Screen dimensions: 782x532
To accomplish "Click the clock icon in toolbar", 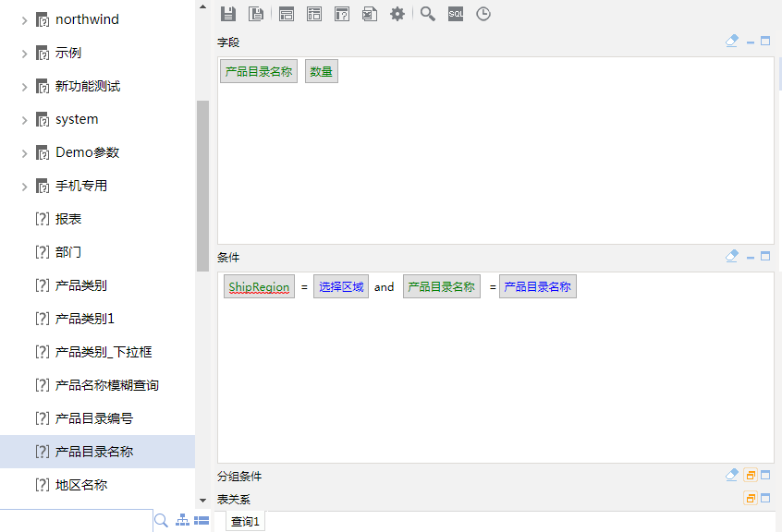I will click(x=483, y=14).
